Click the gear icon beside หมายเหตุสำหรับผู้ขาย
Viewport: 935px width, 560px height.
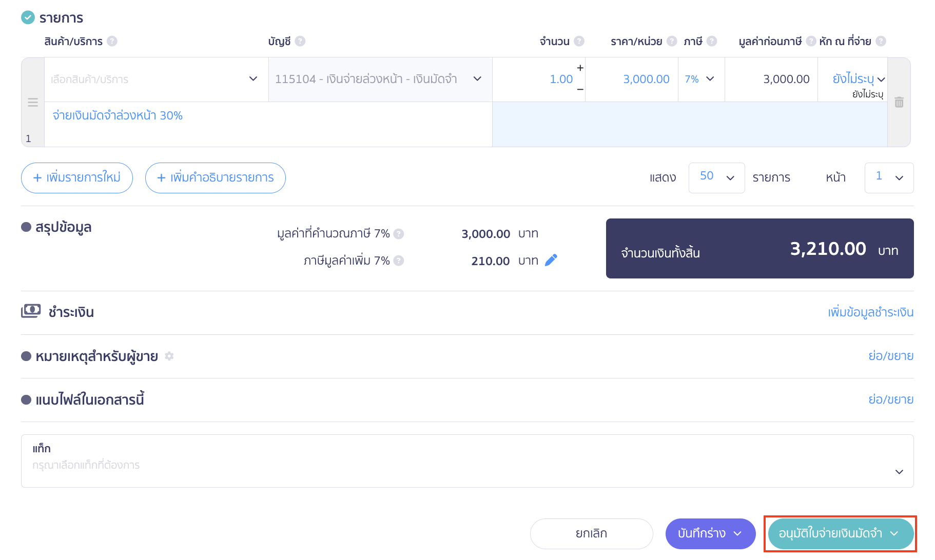169,356
